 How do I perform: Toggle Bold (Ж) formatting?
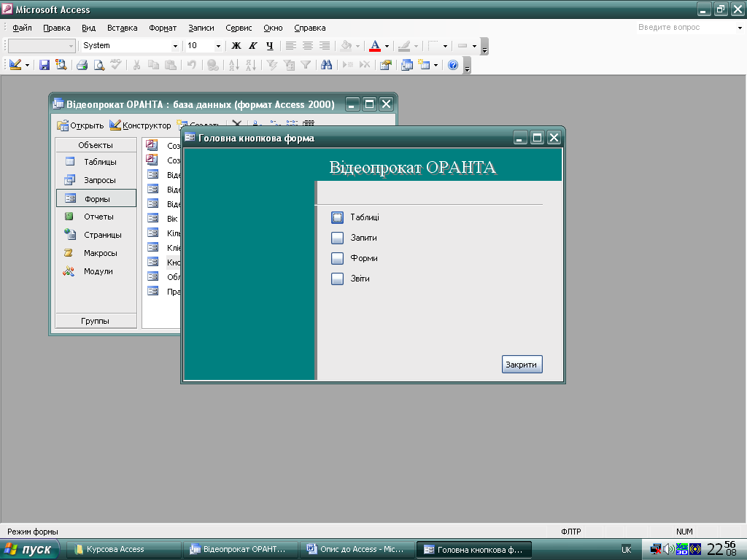pyautogui.click(x=236, y=46)
